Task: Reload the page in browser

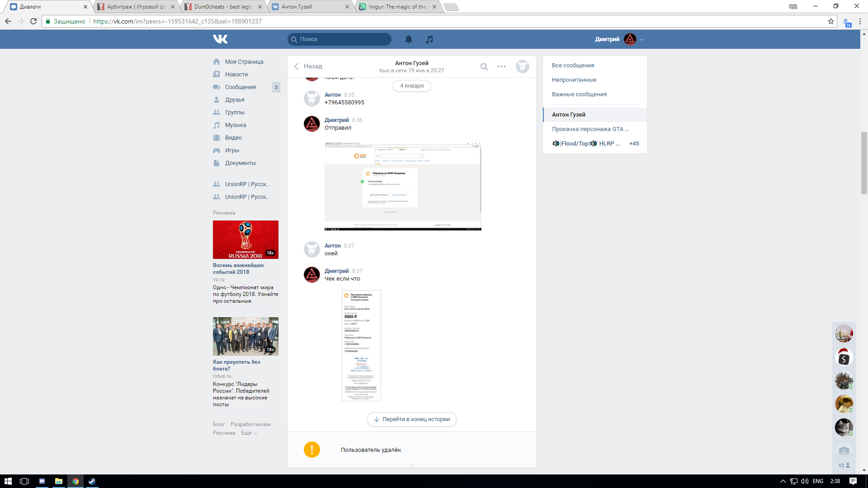Action: tap(33, 21)
